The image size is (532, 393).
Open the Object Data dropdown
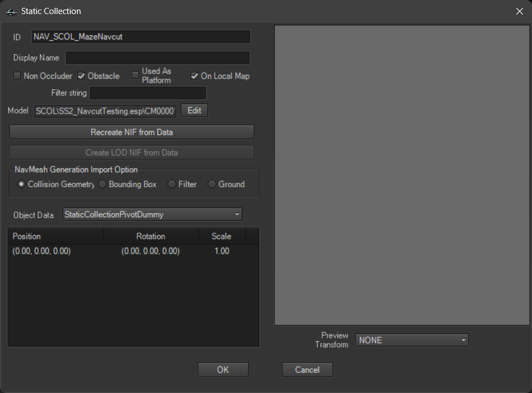(x=152, y=214)
